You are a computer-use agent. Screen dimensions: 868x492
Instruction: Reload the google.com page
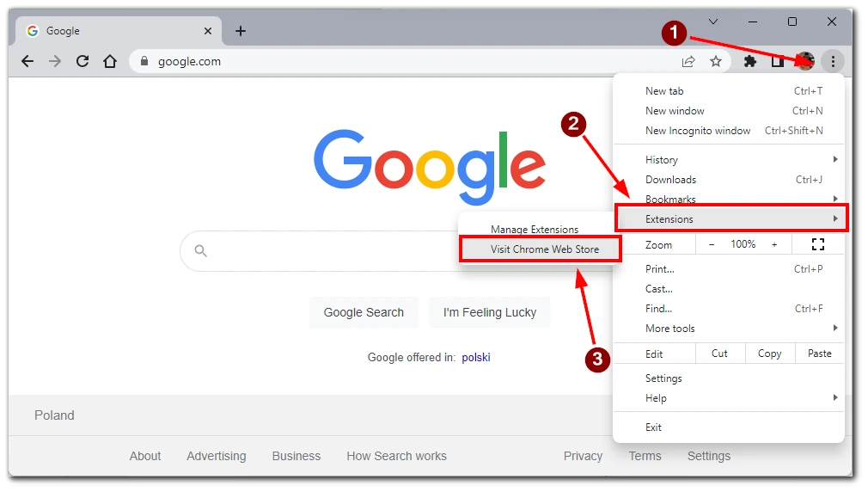tap(83, 62)
